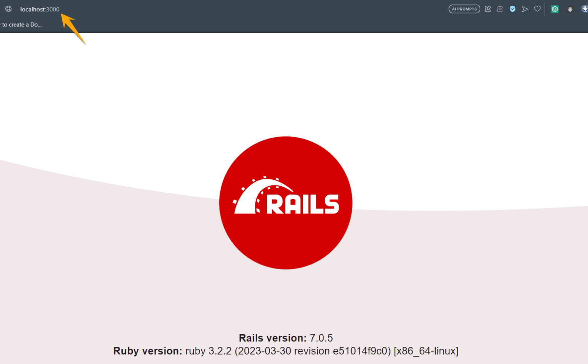
Task: Click the AI PROMPTS button
Action: click(x=464, y=9)
